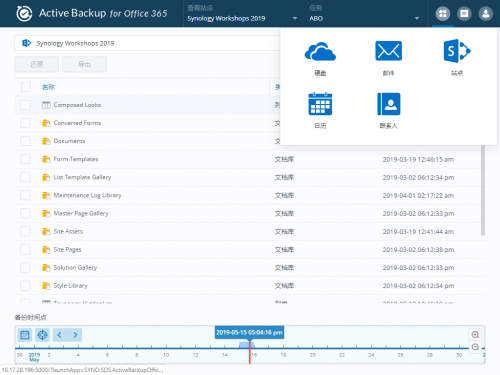
Task: Open the user account icon
Action: pos(486,14)
